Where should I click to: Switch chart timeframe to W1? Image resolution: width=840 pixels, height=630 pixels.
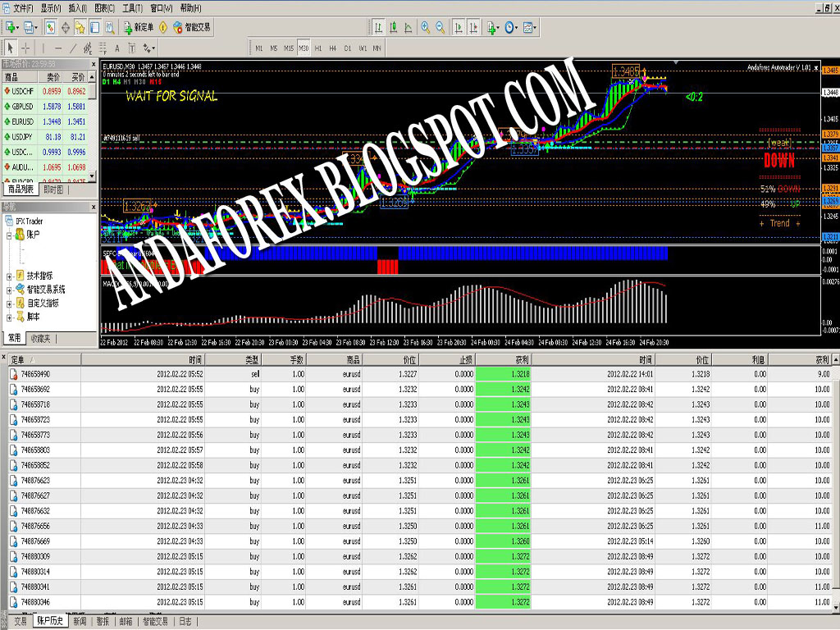click(x=363, y=48)
